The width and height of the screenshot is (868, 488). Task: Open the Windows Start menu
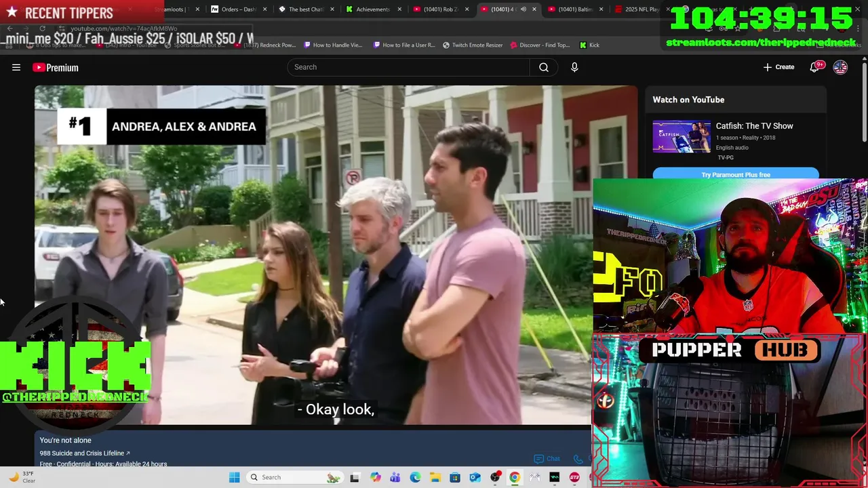(234, 477)
